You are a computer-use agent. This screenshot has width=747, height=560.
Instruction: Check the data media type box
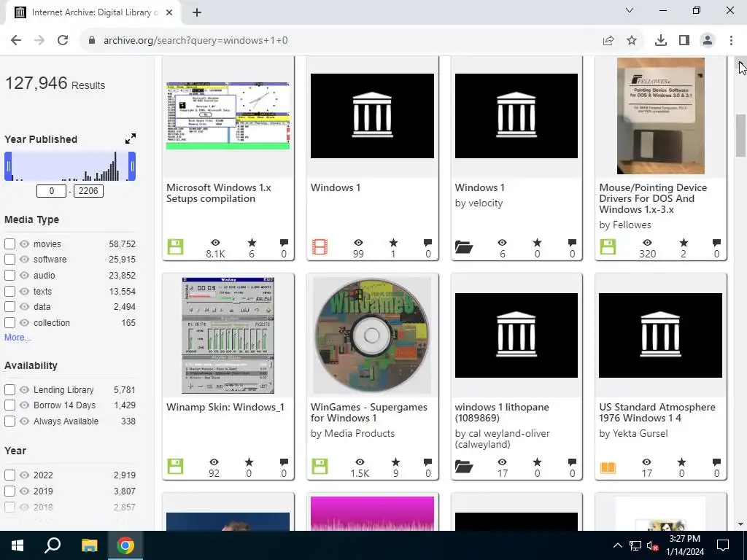click(10, 307)
